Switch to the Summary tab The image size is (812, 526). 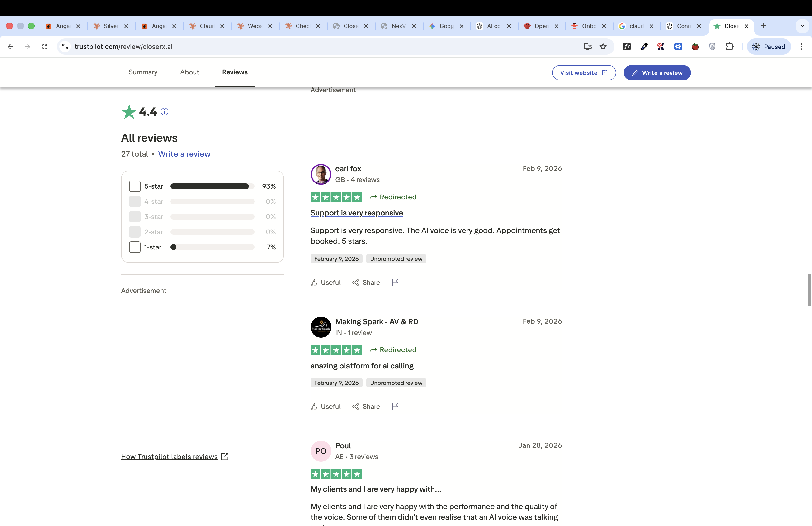pos(143,72)
